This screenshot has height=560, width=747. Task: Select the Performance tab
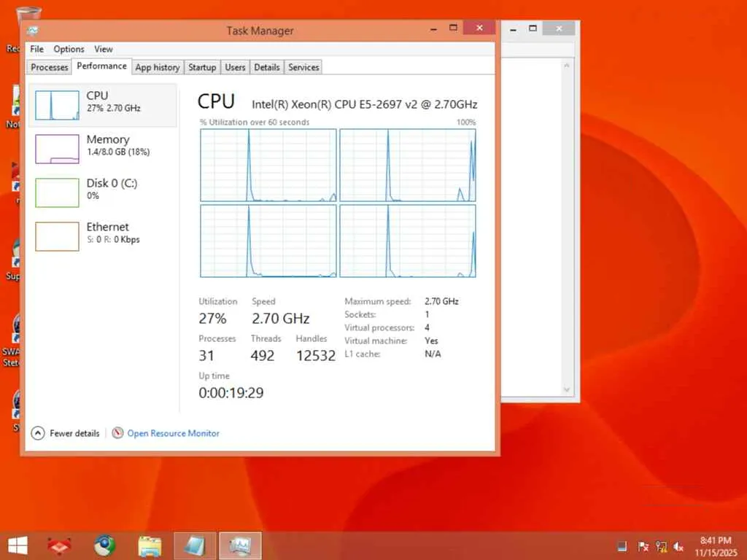tap(101, 66)
